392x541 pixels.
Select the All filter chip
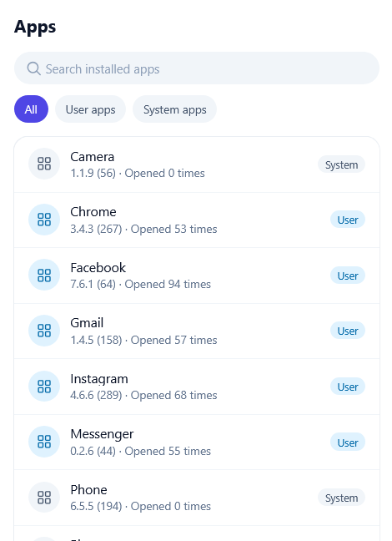tap(31, 109)
